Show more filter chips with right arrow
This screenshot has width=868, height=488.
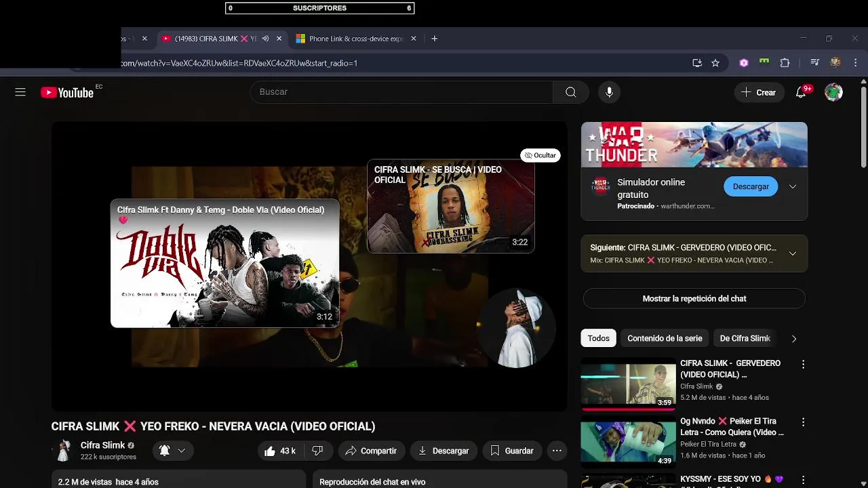click(x=794, y=338)
